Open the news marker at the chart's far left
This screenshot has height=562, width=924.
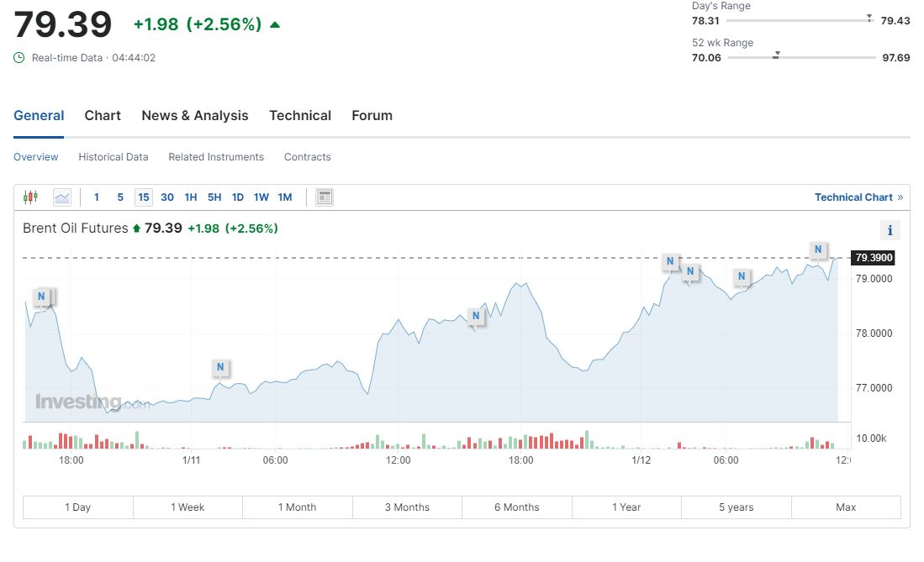tap(42, 297)
